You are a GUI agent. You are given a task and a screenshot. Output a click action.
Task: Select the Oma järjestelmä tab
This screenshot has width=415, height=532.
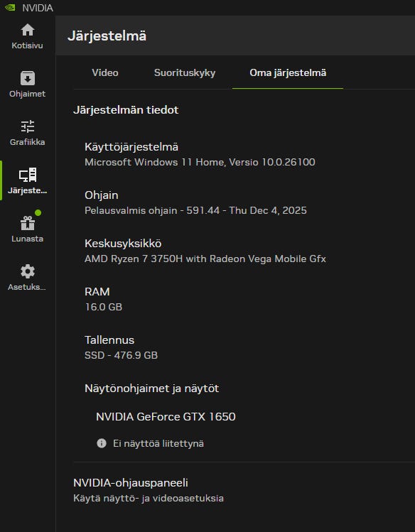[x=288, y=73]
